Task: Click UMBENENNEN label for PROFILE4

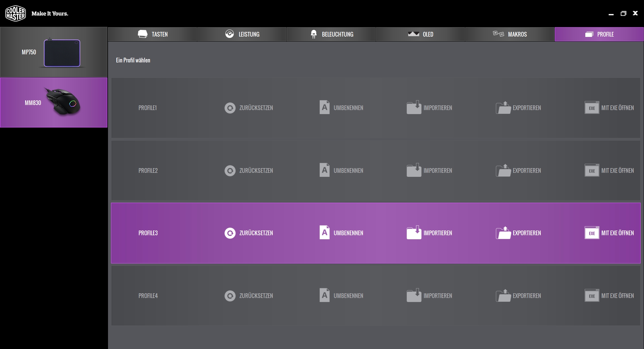Action: coord(348,296)
